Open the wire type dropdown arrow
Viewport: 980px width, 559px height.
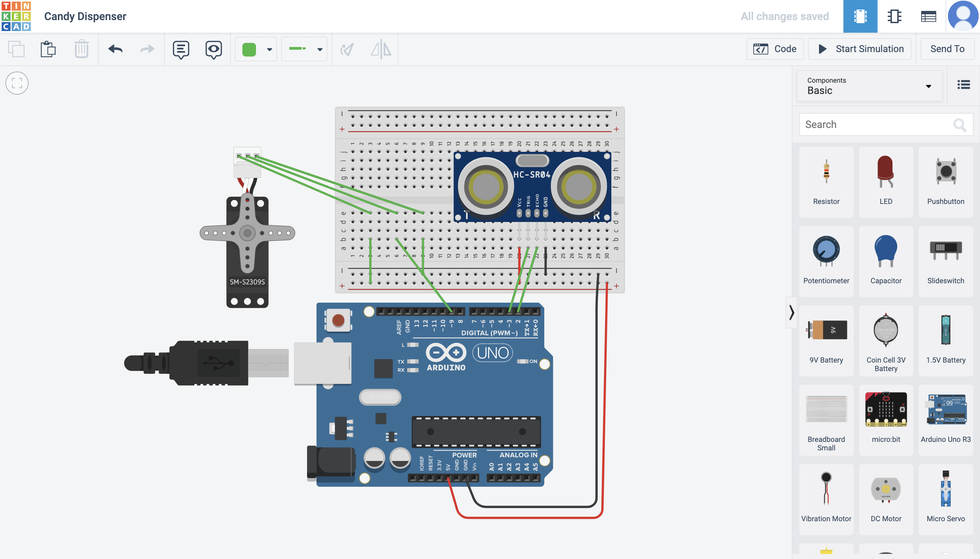[x=320, y=49]
